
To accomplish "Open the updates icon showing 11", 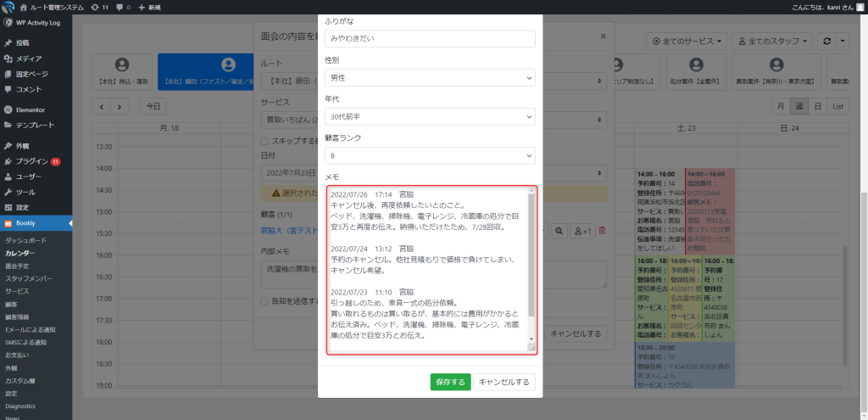I will [x=100, y=7].
